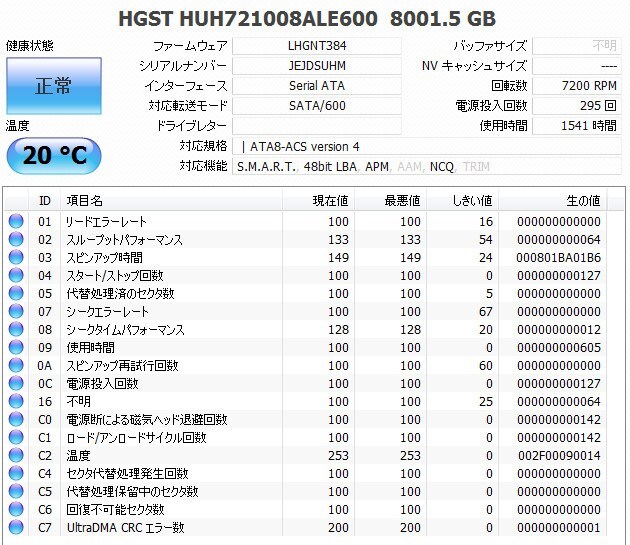Click the interface field Serial ATA
This screenshot has height=545, width=630.
(317, 86)
